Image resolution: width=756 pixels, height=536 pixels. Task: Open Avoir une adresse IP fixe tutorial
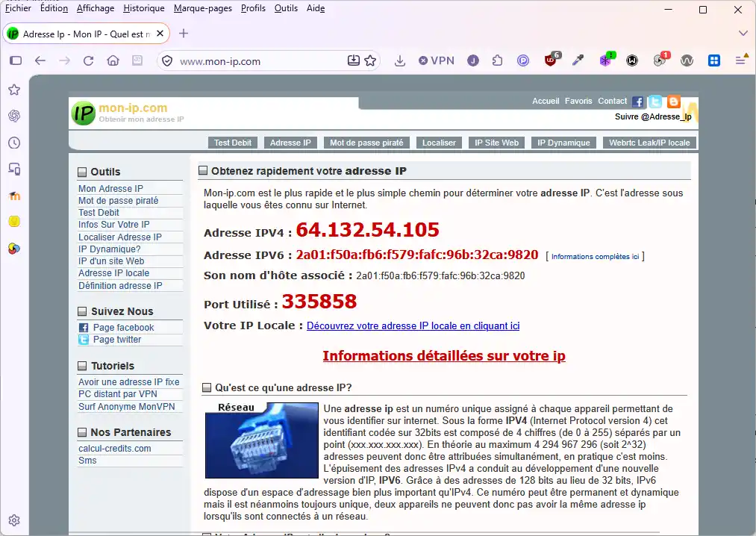tap(128, 381)
